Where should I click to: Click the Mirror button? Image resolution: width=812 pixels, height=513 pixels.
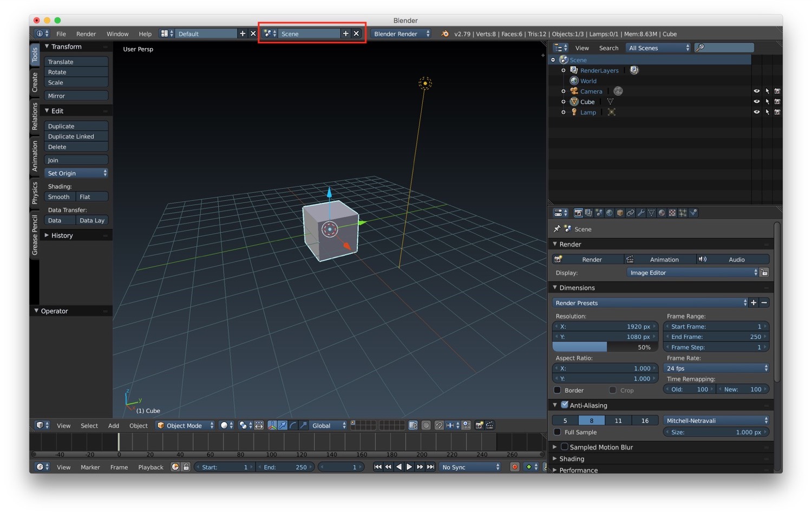[x=76, y=96]
